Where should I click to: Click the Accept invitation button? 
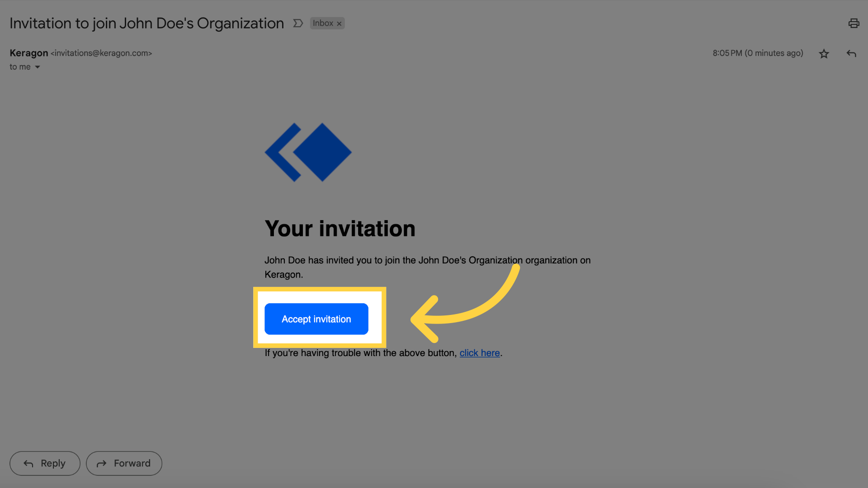point(316,319)
